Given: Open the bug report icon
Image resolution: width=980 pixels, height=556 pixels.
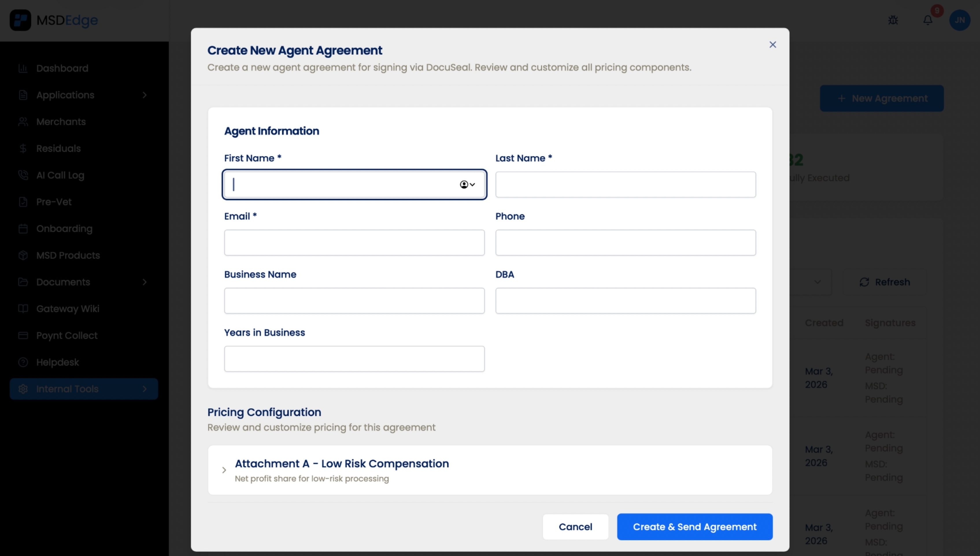Looking at the screenshot, I should pyautogui.click(x=893, y=20).
